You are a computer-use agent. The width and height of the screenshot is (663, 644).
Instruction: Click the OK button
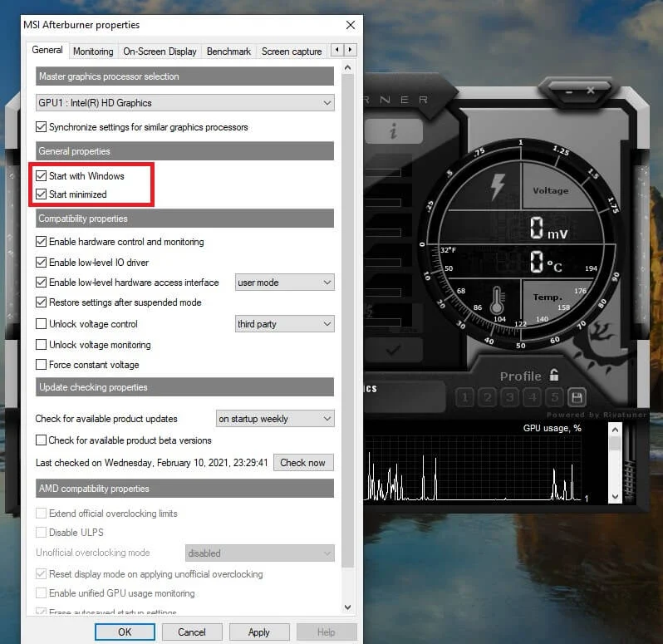pos(125,632)
